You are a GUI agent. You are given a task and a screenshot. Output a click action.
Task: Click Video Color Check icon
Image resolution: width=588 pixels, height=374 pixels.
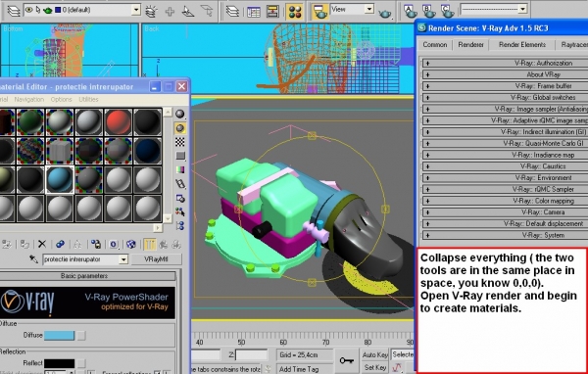click(x=180, y=169)
